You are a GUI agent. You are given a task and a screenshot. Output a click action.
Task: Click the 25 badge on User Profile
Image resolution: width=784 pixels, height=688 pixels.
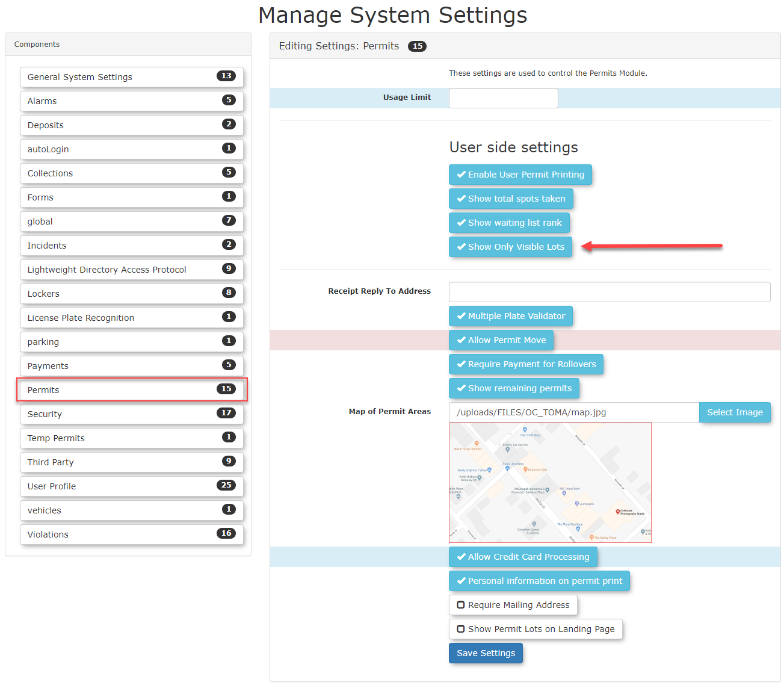tap(226, 485)
